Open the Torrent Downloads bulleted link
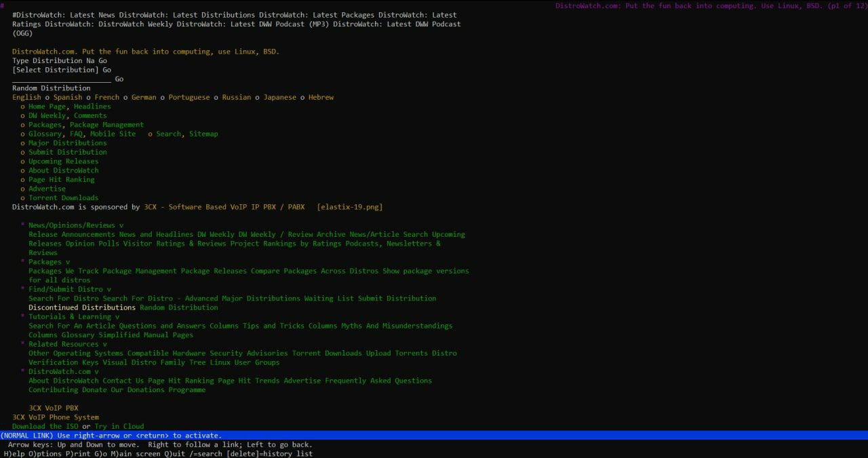868x458 pixels. (x=64, y=198)
